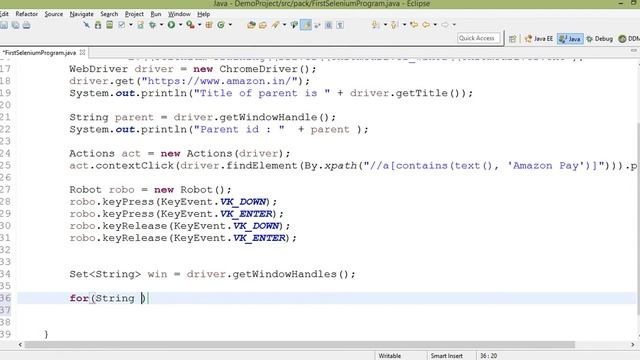This screenshot has width=640, height=360.
Task: Click the Open Perspective icon
Action: tap(513, 39)
